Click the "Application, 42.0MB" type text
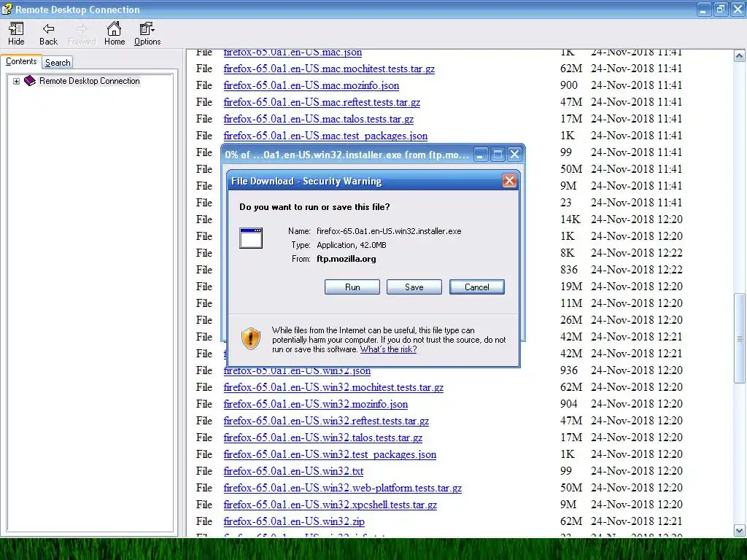Viewport: 747px width, 560px height. (352, 245)
